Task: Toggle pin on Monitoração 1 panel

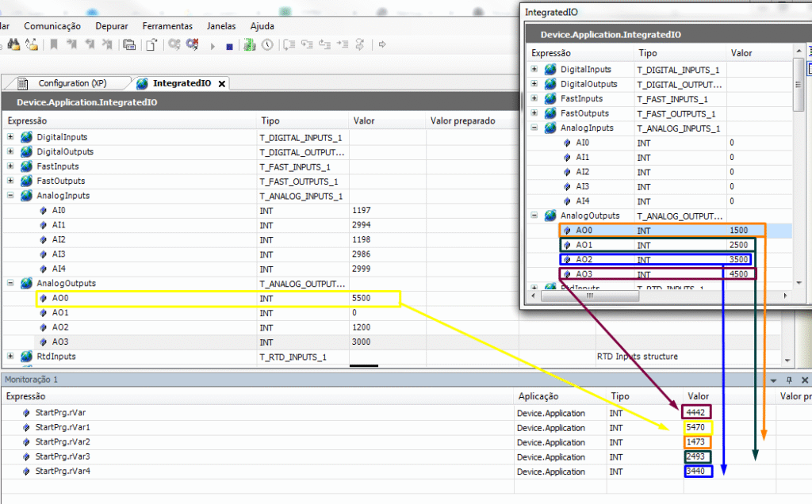Action: pos(789,380)
